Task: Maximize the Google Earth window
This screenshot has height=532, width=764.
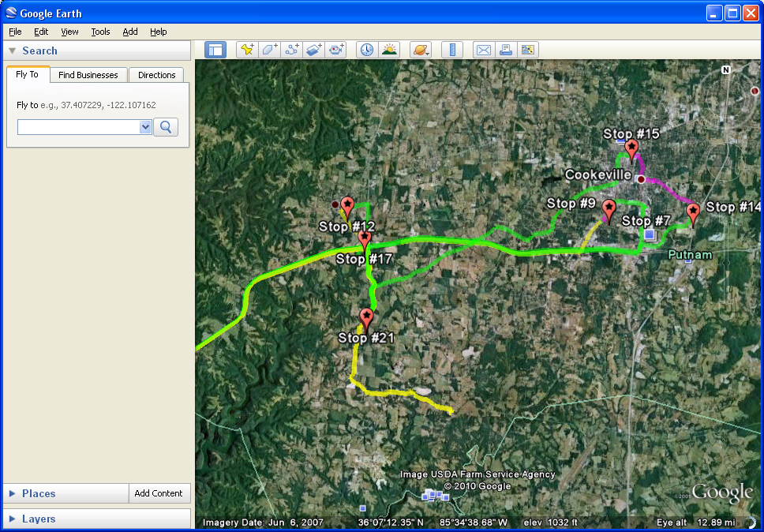Action: click(732, 13)
